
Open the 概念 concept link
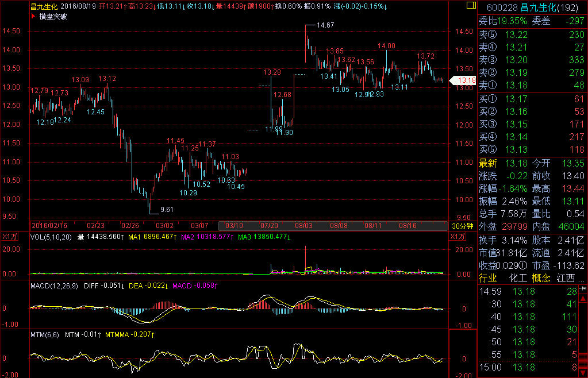(541, 279)
